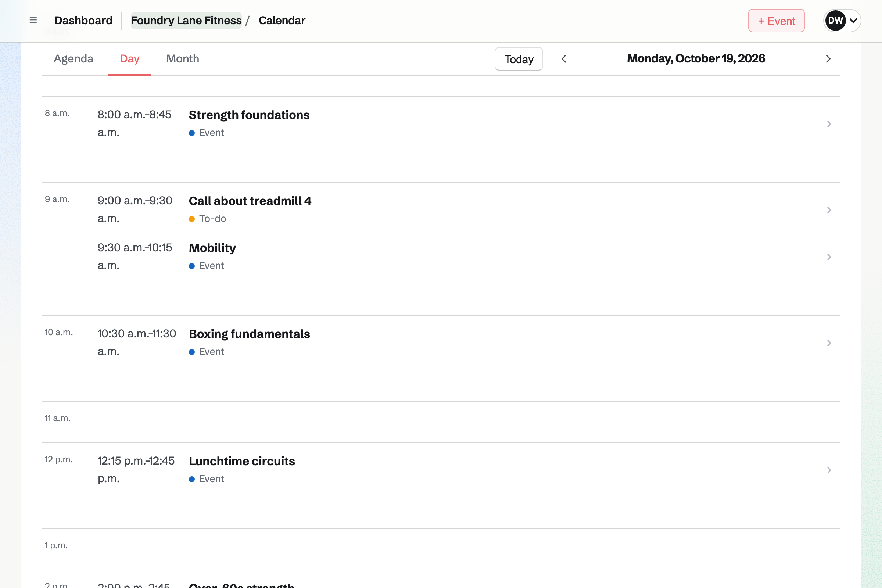Open Boxing fundamentals event title

point(250,334)
